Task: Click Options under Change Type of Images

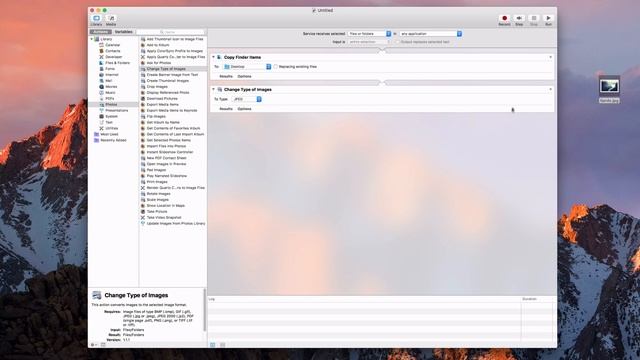Action: 244,109
